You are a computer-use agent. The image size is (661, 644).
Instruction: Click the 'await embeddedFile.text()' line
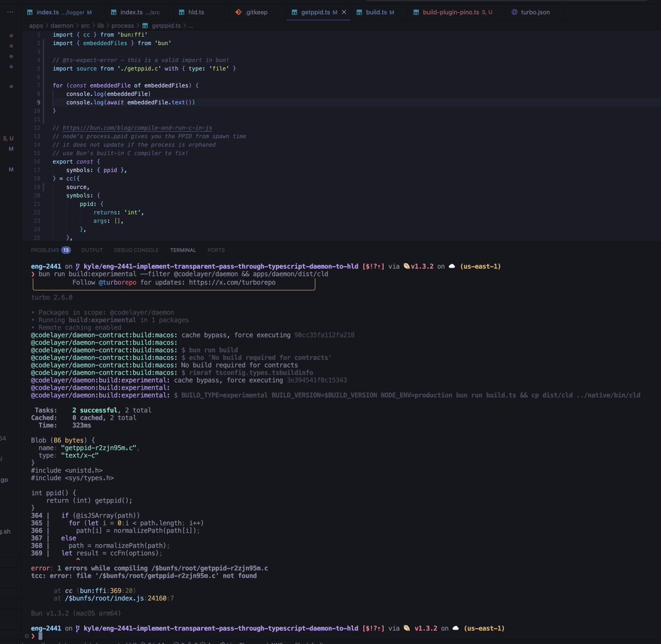131,102
